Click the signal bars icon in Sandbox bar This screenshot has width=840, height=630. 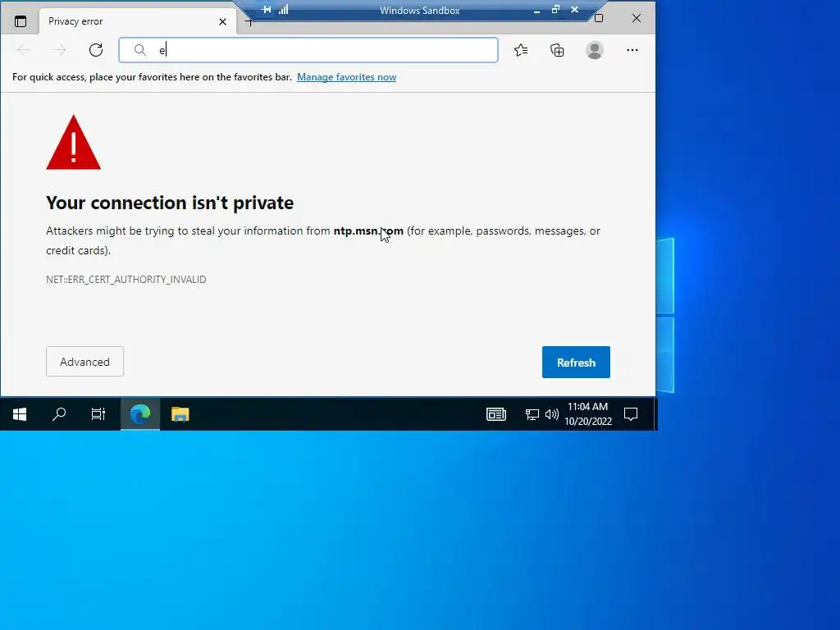tap(283, 10)
